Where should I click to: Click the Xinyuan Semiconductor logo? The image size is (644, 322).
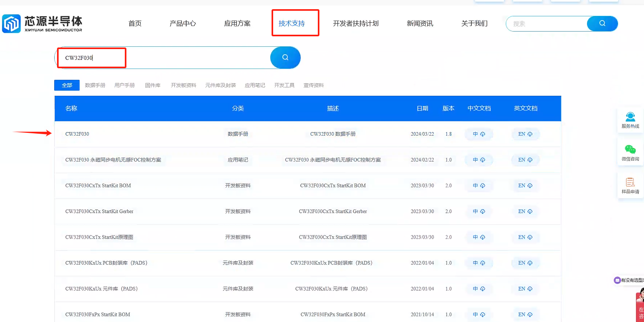click(42, 24)
